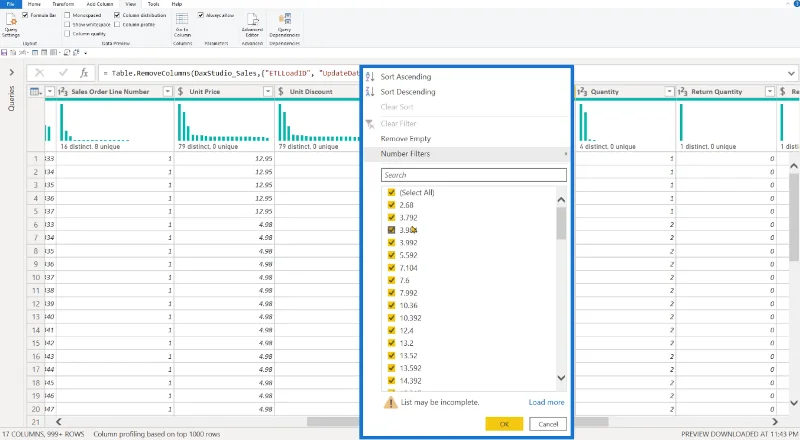Open Quantity column filter dropdown

669,92
